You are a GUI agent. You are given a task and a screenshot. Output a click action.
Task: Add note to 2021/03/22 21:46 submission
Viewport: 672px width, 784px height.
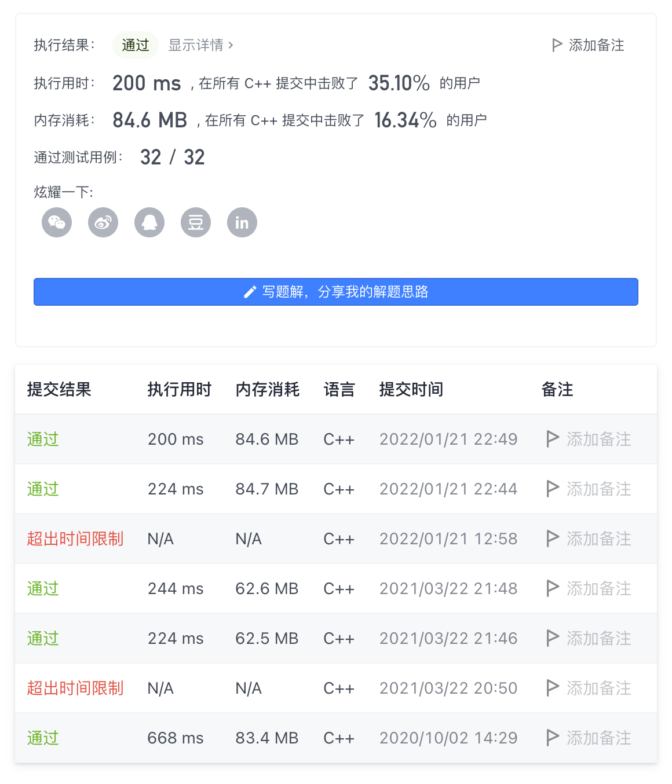click(589, 638)
